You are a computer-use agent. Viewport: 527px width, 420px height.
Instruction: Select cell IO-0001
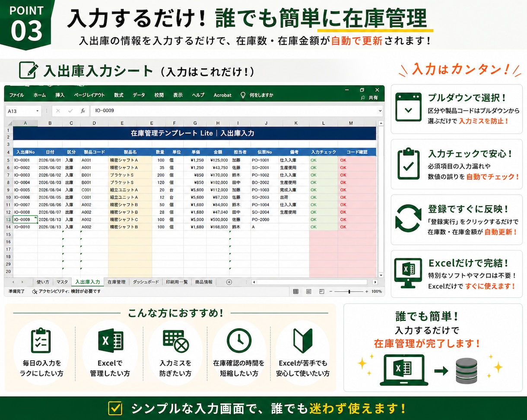click(25, 160)
